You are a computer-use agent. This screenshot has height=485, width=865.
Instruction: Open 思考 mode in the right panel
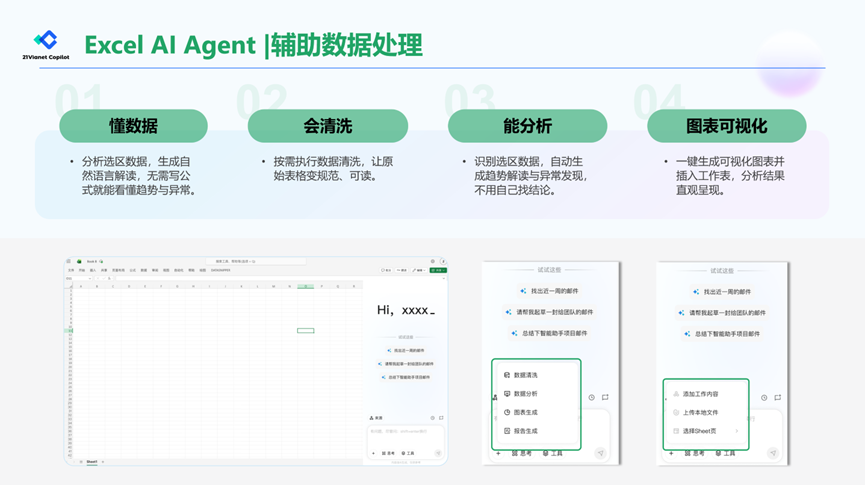pyautogui.click(x=694, y=453)
